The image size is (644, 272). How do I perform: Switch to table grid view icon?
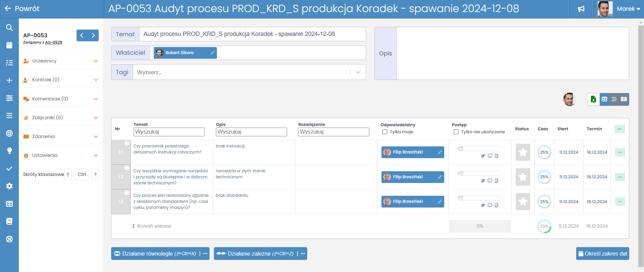pos(604,99)
